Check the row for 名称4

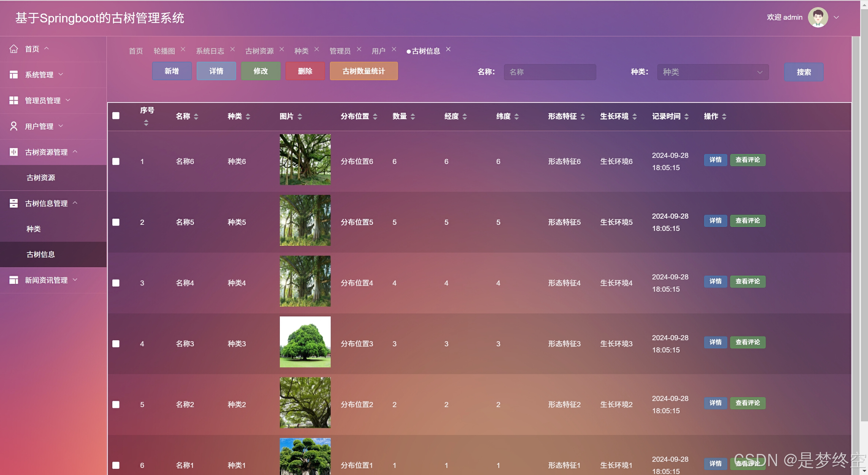[116, 283]
